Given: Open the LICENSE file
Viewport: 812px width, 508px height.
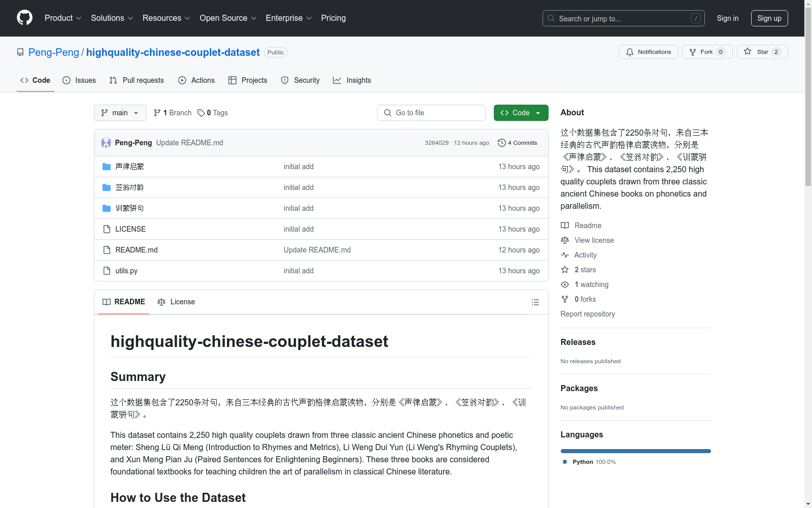Looking at the screenshot, I should point(130,229).
